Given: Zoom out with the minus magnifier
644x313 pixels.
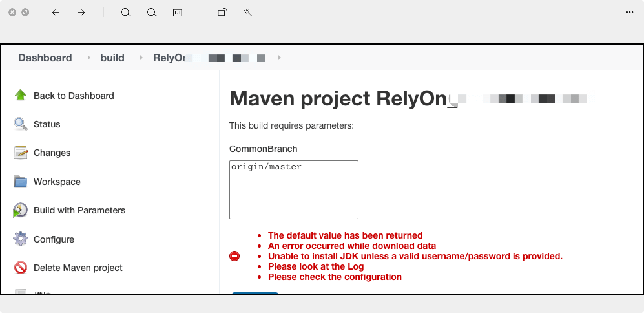Looking at the screenshot, I should click(126, 12).
